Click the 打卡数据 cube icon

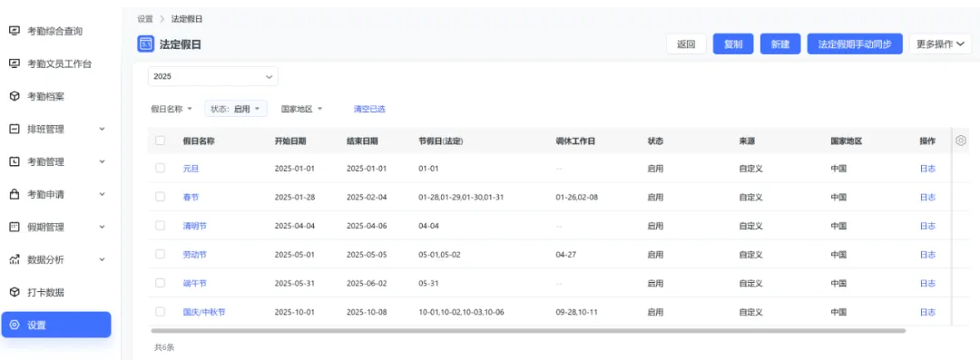tap(15, 293)
